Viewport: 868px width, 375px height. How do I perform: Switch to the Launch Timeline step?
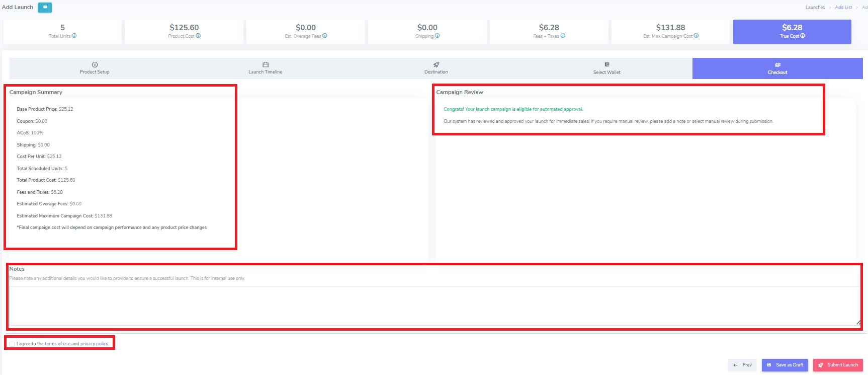coord(265,68)
